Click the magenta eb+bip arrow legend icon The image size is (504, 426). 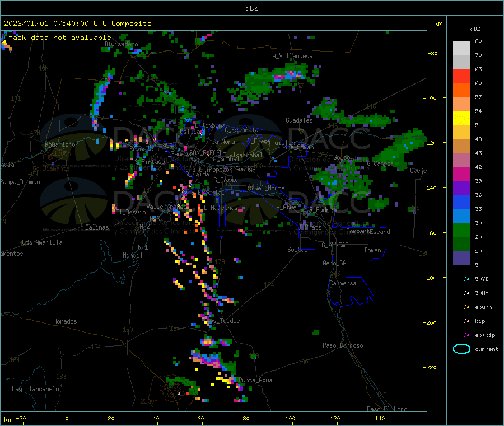pos(461,335)
